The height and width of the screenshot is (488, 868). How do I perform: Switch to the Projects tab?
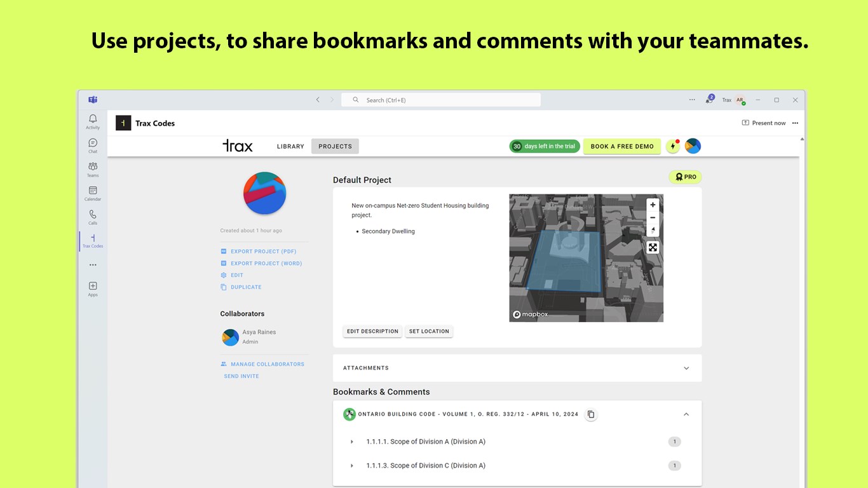pyautogui.click(x=335, y=146)
